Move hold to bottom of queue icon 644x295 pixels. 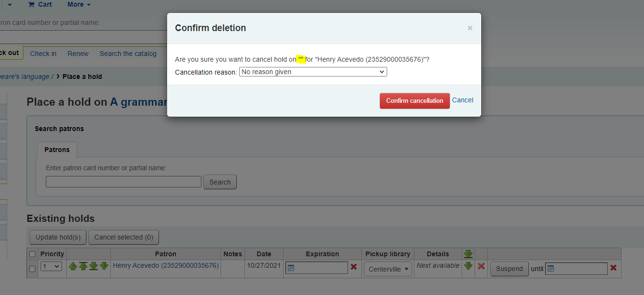tap(94, 266)
